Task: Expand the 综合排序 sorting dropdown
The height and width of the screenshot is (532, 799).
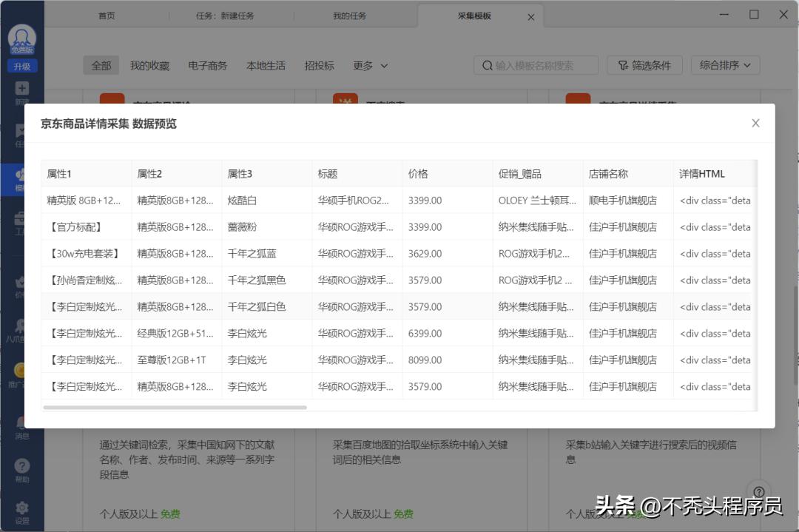Action: tap(725, 66)
